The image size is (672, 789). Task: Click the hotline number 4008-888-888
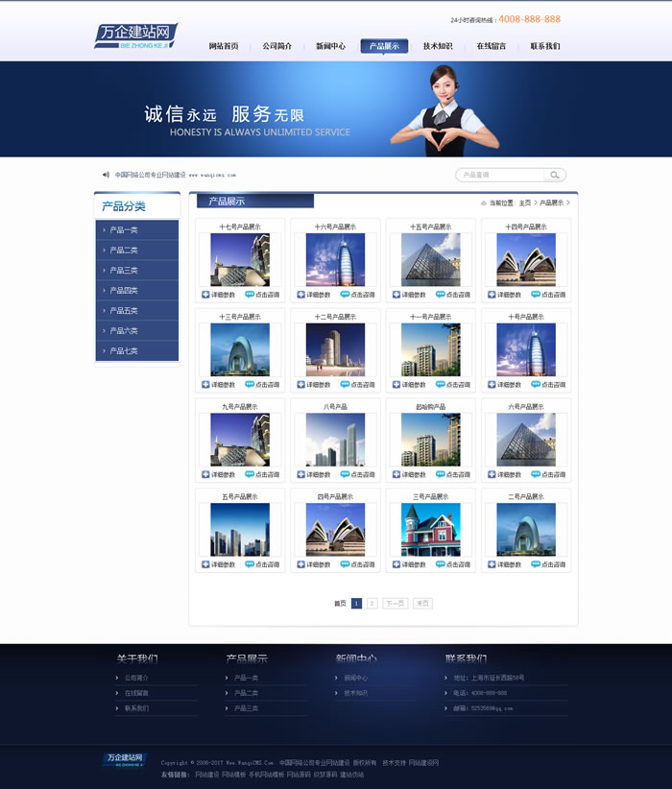coord(529,19)
